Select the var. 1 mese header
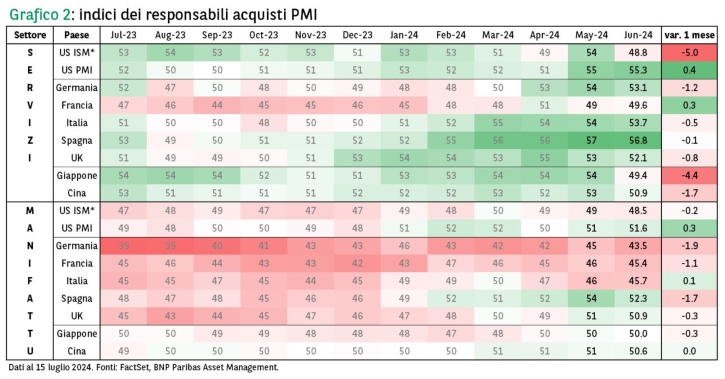The width and height of the screenshot is (725, 379). (x=689, y=35)
